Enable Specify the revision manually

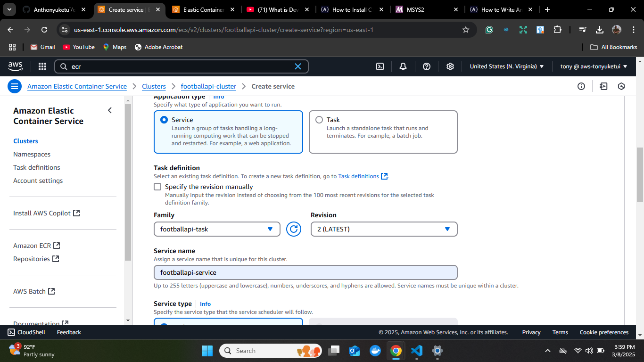[157, 187]
